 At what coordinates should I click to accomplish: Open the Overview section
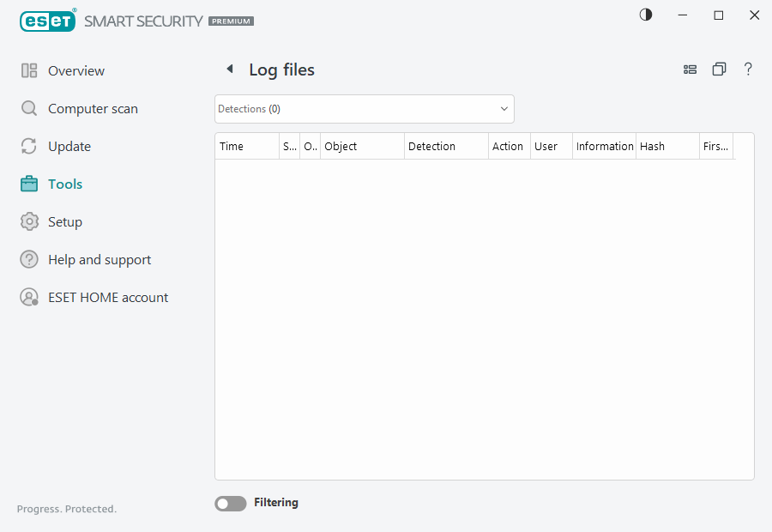click(x=76, y=70)
